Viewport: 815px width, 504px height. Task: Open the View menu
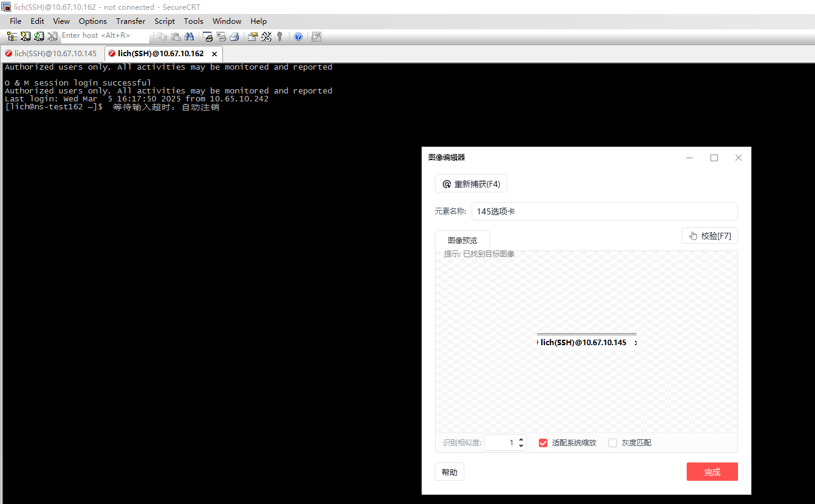61,21
